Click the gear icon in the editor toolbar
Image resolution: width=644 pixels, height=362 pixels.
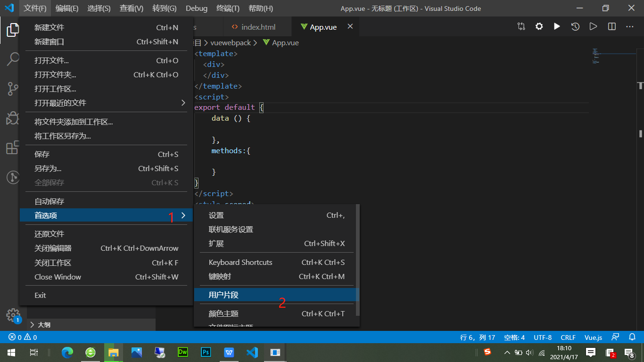coord(539,27)
